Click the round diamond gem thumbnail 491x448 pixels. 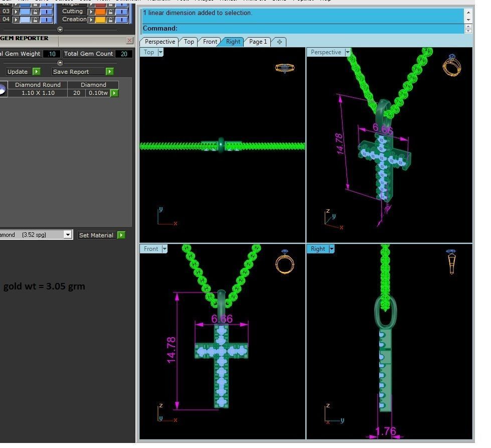coord(3,89)
